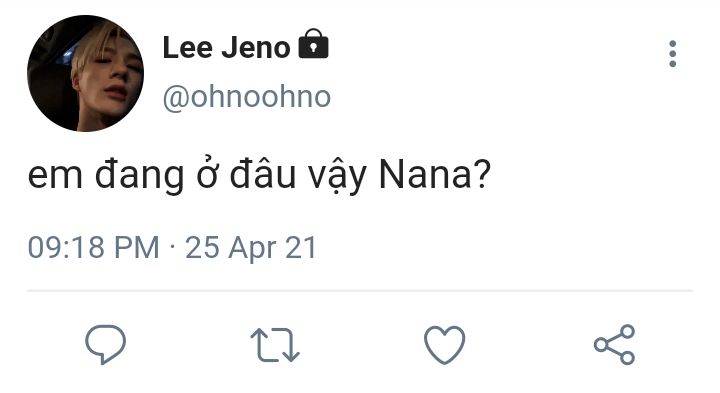
Task: Open the three-dot more options menu
Action: pos(672,54)
